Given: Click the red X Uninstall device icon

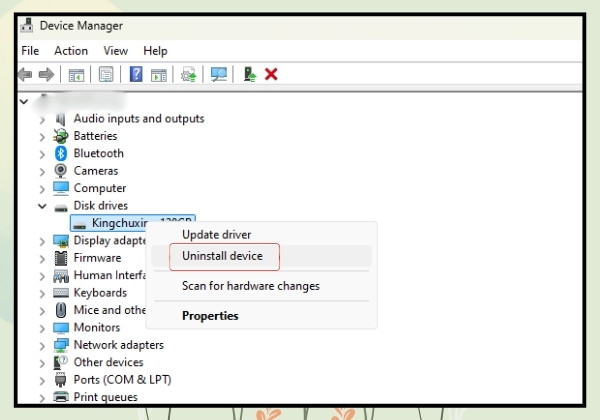Looking at the screenshot, I should click(x=271, y=74).
